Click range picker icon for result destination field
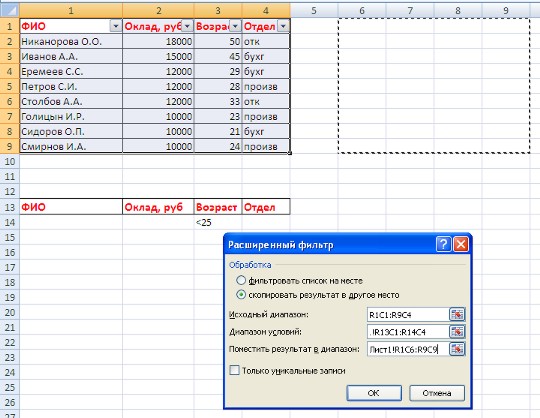 tap(457, 349)
